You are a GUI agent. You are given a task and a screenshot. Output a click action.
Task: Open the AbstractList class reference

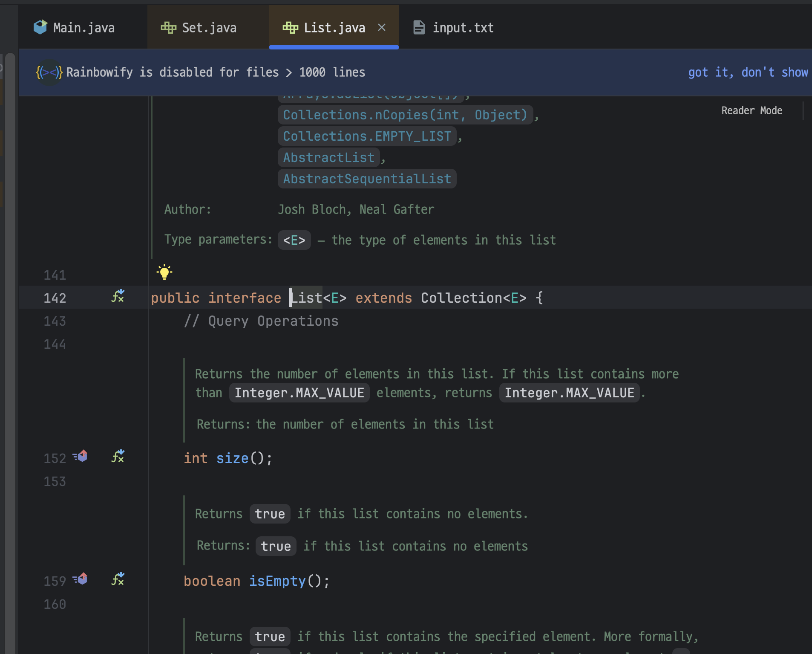[x=328, y=157]
